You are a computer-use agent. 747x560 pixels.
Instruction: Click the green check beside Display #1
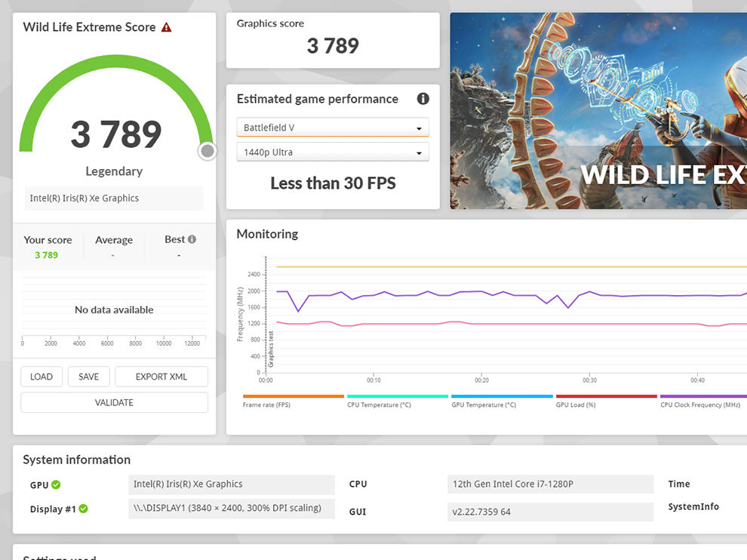pos(83,509)
